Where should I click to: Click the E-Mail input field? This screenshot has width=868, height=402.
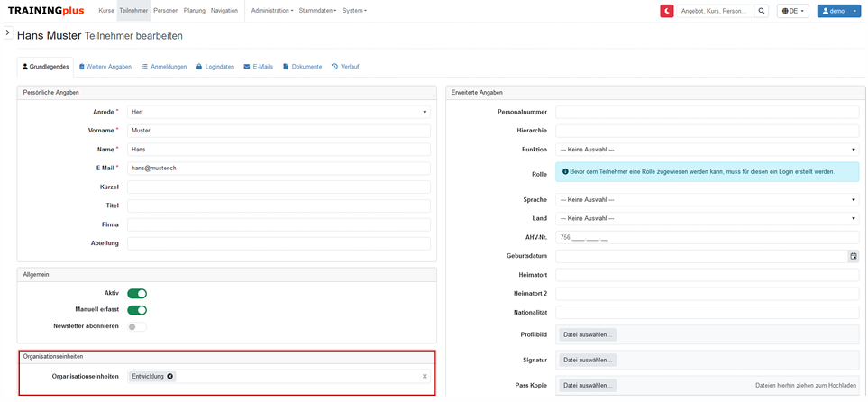tap(279, 169)
